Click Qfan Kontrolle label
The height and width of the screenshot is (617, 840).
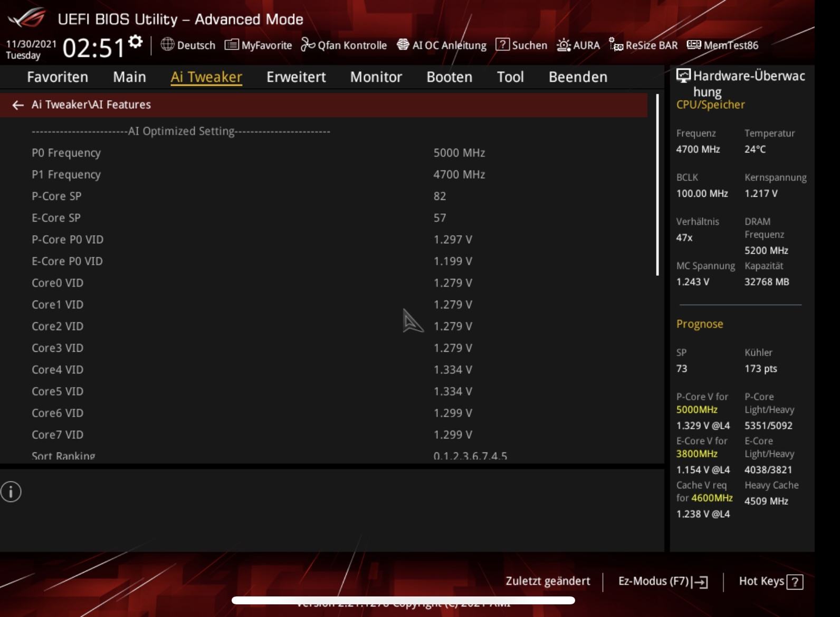[x=352, y=45]
